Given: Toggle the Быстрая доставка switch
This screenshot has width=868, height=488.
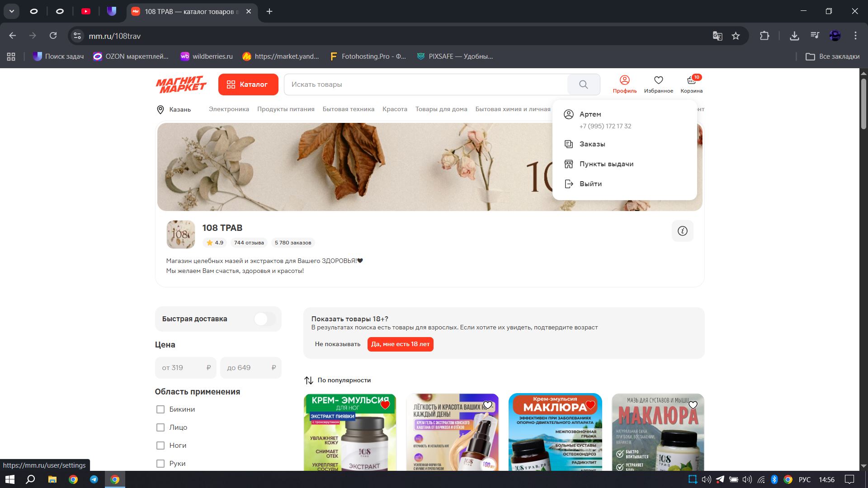Looking at the screenshot, I should click(x=264, y=319).
